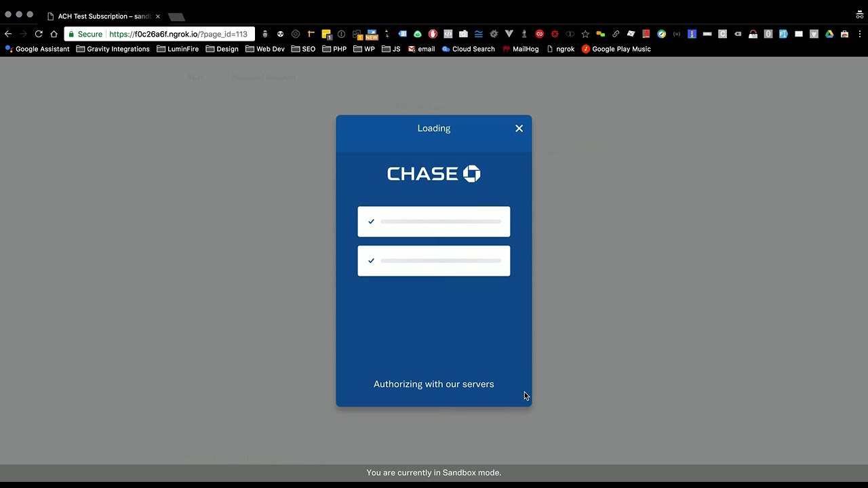Screen dimensions: 868x488
Task: Close the Chase loading dialog
Action: (519, 128)
